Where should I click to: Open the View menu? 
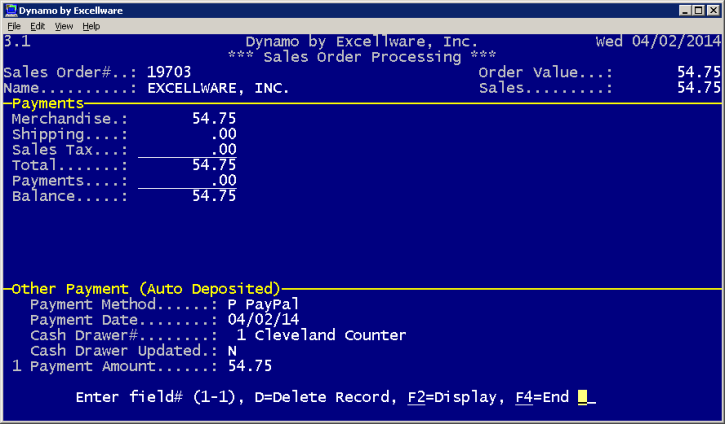coord(64,26)
